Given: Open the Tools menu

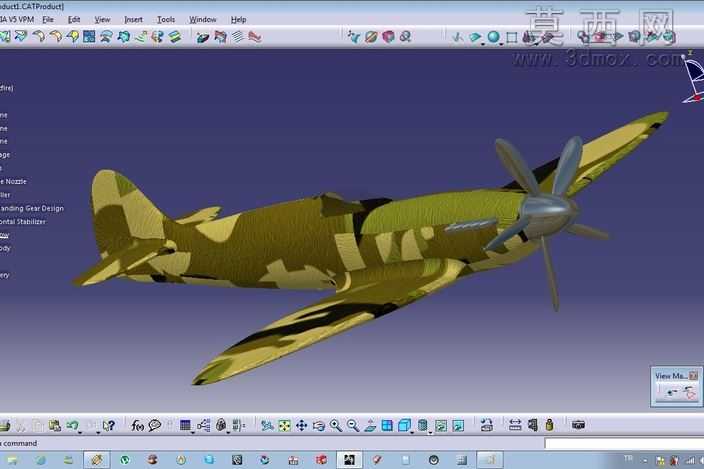Looking at the screenshot, I should tap(166, 20).
